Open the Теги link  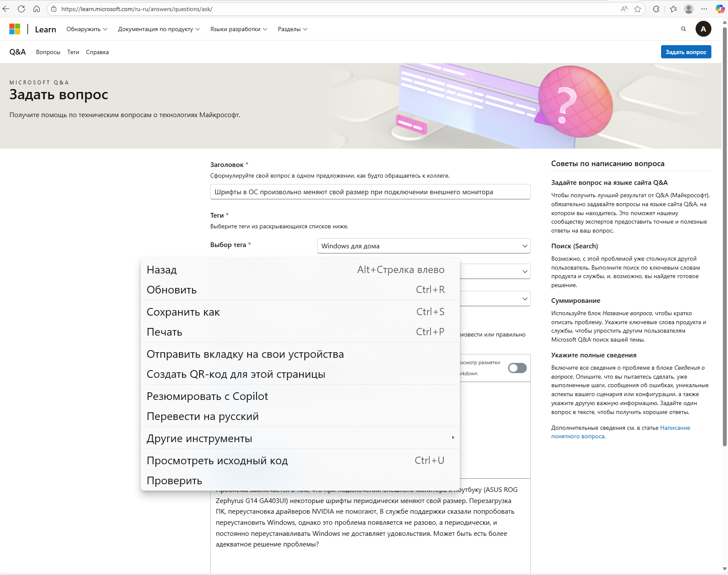[x=73, y=52]
